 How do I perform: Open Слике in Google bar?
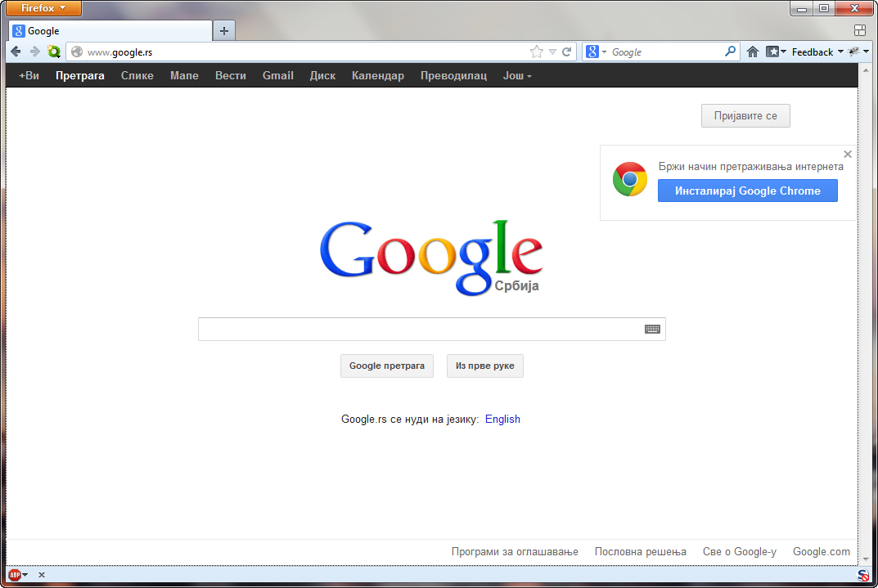click(x=137, y=75)
